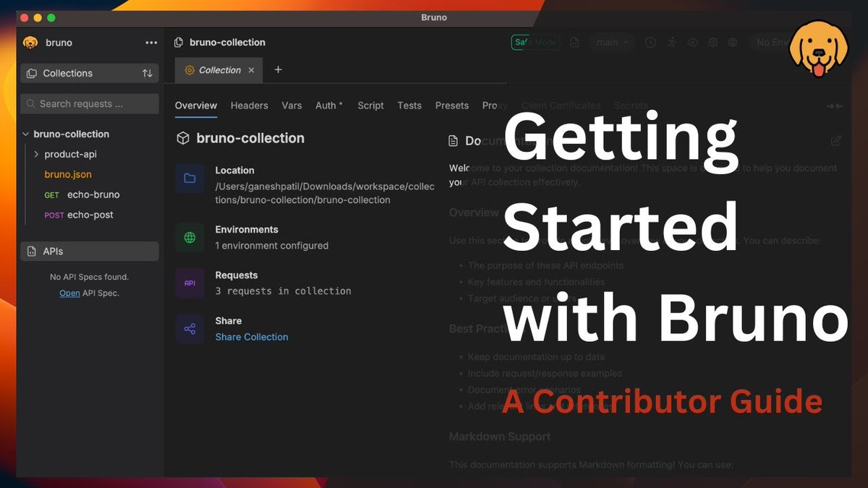
Task: Switch to the Secrets tab
Action: tap(631, 106)
